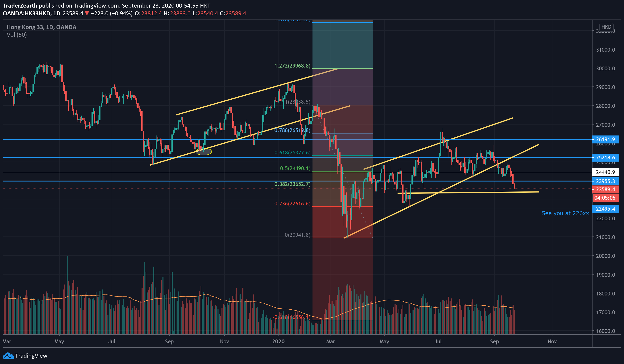Click the Hong Kong 33, 1D, OANDA title

41,27
